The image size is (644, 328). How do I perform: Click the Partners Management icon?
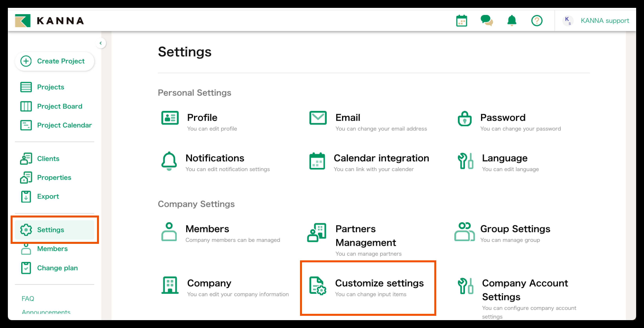click(x=317, y=232)
